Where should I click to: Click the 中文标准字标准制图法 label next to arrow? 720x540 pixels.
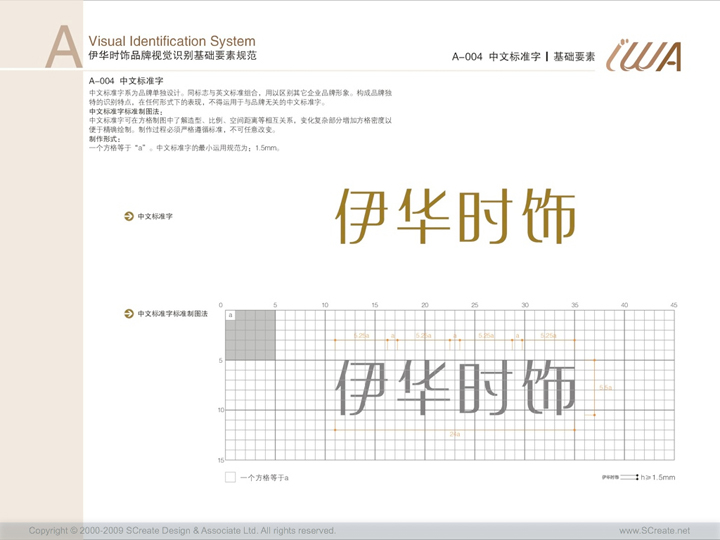(173, 314)
